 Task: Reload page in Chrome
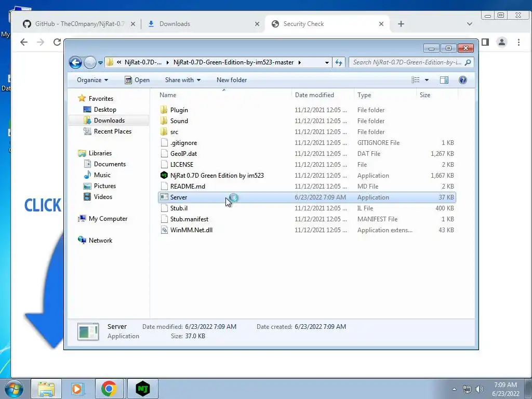(57, 42)
